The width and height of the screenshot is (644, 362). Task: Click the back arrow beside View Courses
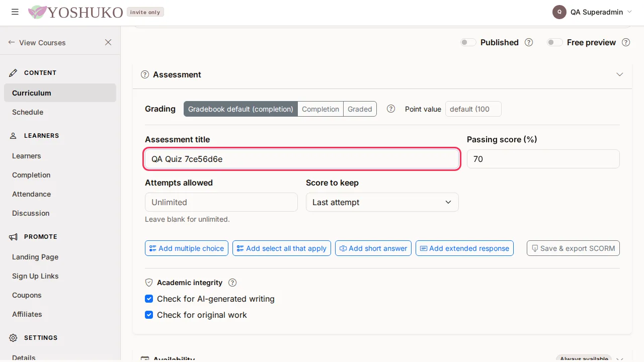12,43
